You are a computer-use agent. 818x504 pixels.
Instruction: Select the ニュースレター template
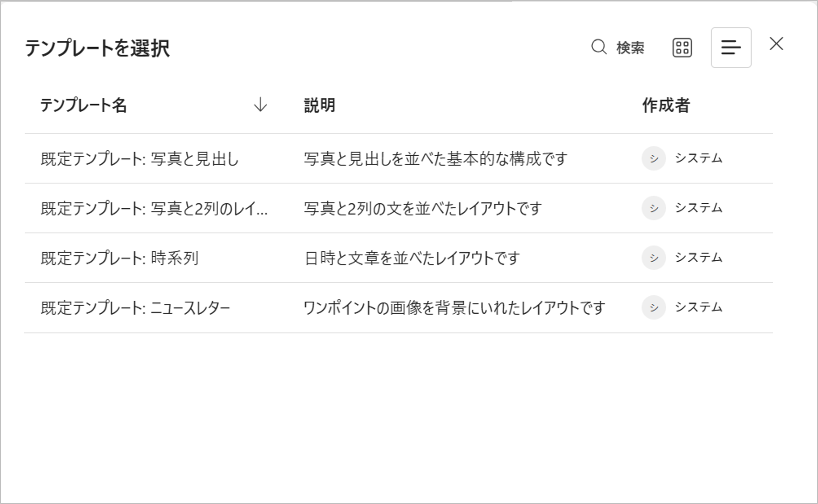point(135,308)
